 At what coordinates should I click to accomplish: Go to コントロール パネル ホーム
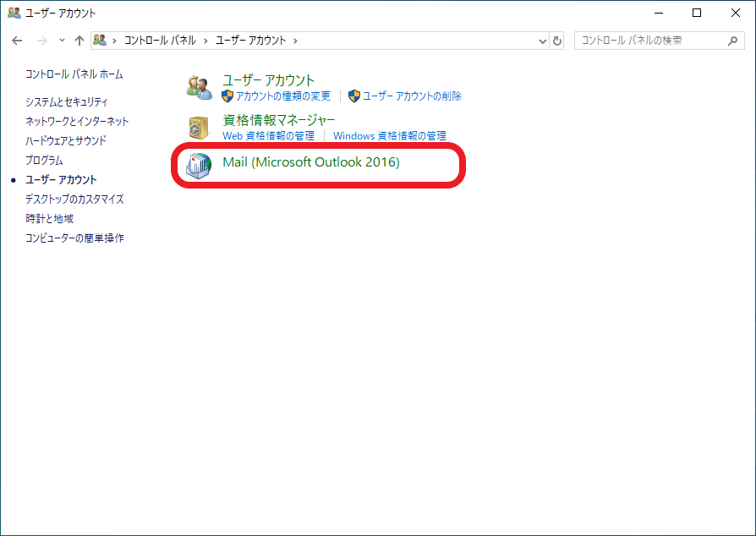coord(74,74)
